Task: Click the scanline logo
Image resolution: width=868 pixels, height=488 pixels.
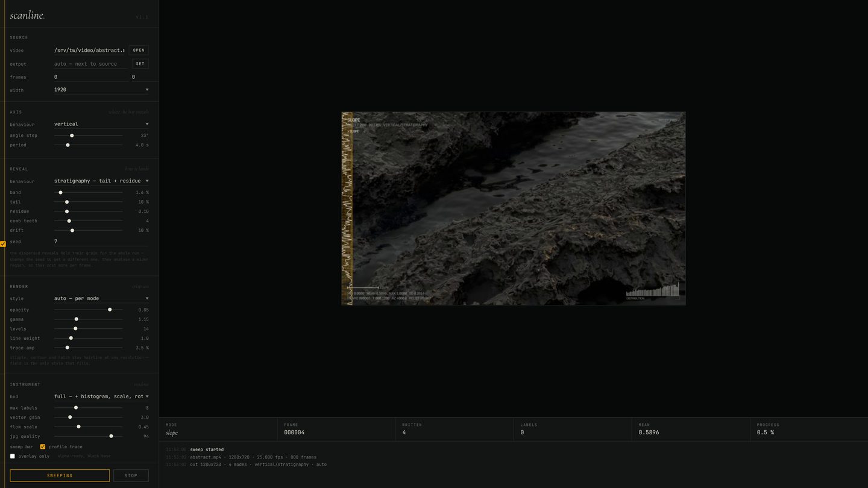Action: 27,16
